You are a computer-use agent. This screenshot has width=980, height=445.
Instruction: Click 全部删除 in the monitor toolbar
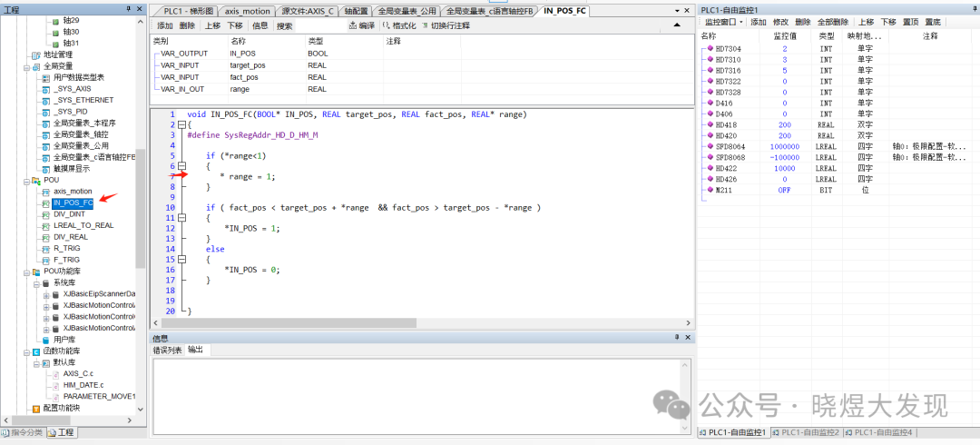[832, 22]
